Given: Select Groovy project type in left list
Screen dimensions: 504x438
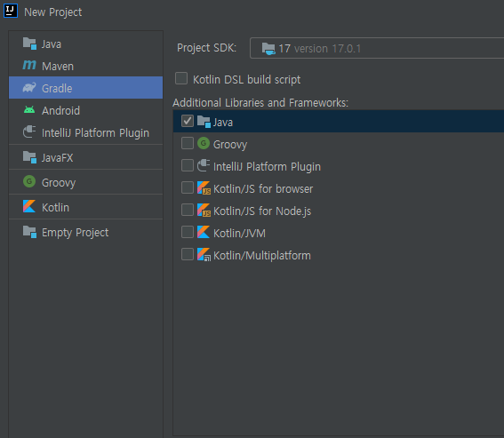Looking at the screenshot, I should [86, 182].
